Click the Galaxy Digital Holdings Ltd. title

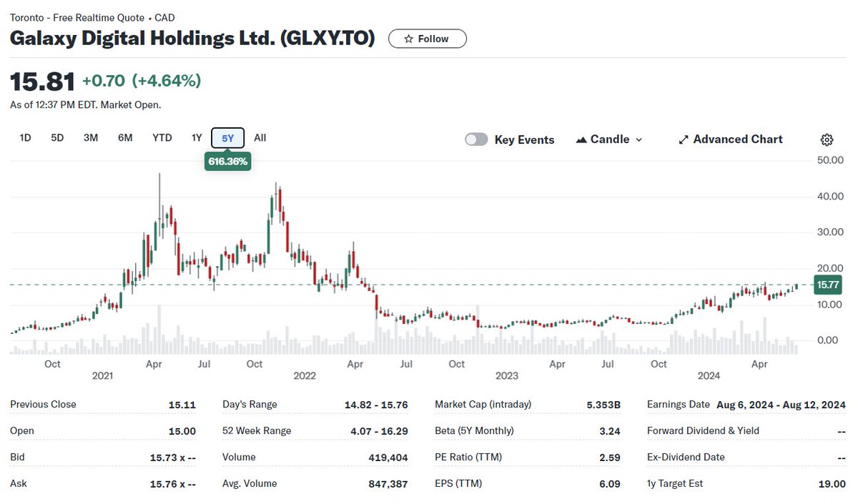(192, 39)
